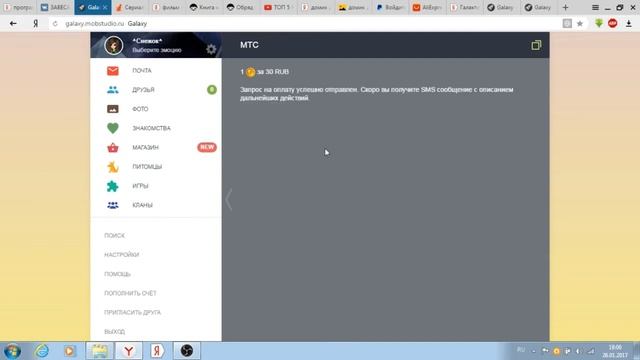The image size is (640, 360).
Task: Switch to the Сериал tab
Action: tap(130, 7)
